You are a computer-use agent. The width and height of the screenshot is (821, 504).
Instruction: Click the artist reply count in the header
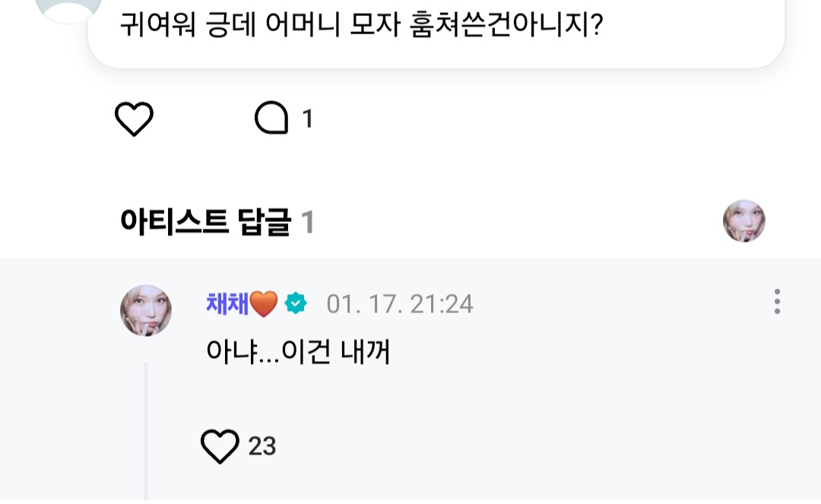coord(308,223)
